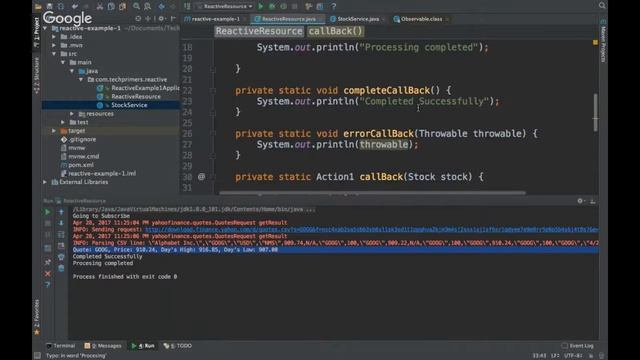Open the yahoo finance download link in console
The width and height of the screenshot is (640, 360).
[x=371, y=229]
